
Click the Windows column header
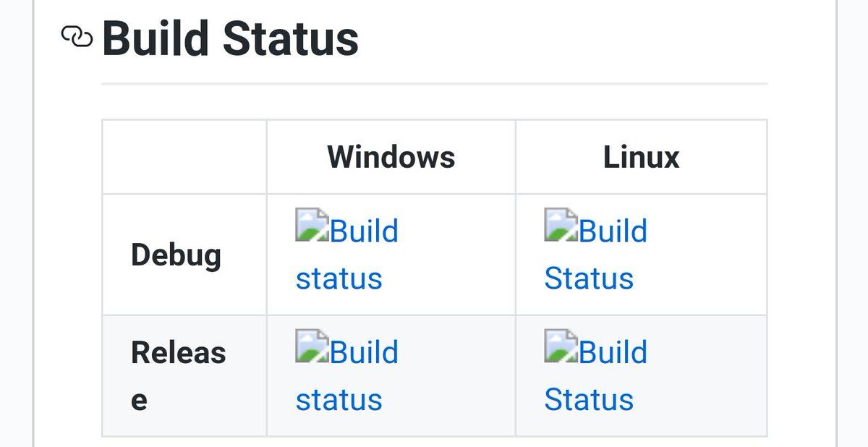tap(391, 157)
